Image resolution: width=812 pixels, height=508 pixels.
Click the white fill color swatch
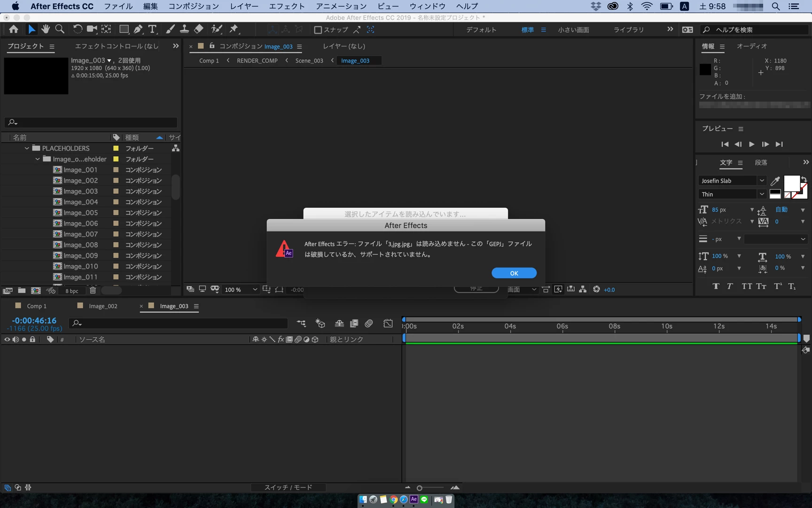792,183
